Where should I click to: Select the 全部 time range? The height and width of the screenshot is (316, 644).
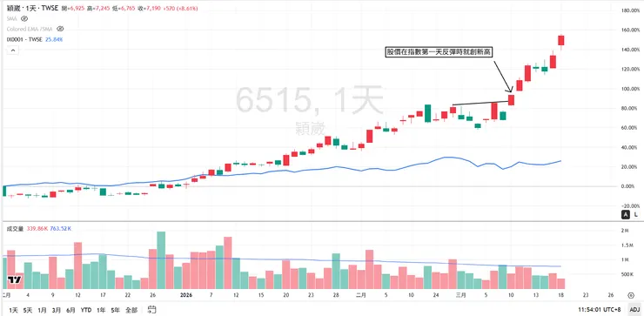tap(131, 309)
